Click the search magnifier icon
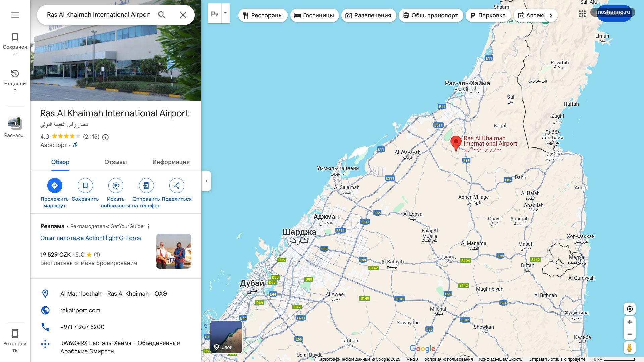 click(162, 15)
